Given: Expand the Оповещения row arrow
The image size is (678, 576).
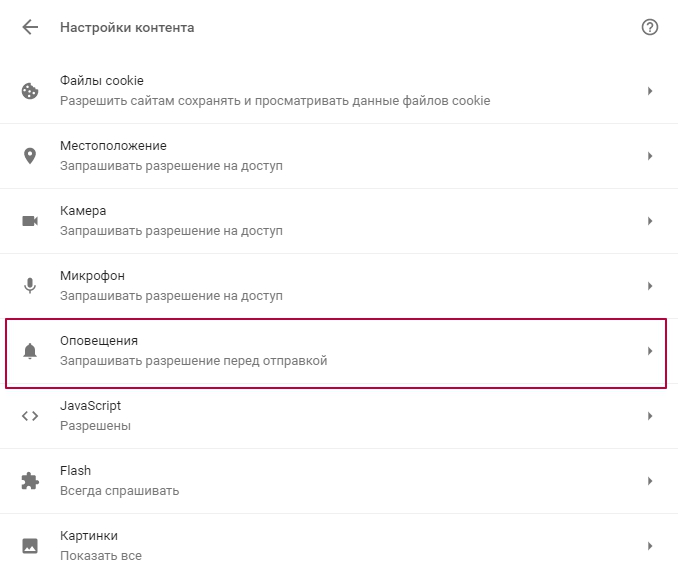Looking at the screenshot, I should [x=649, y=351].
